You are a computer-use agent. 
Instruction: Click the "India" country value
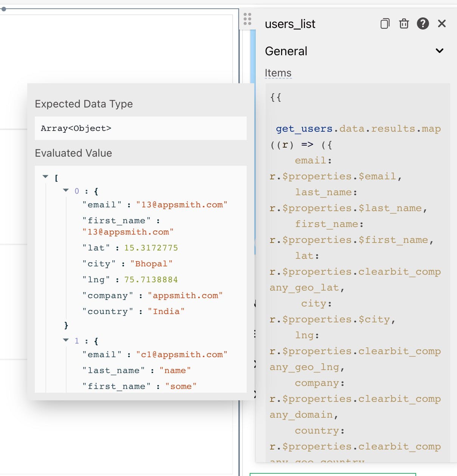pyautogui.click(x=166, y=311)
